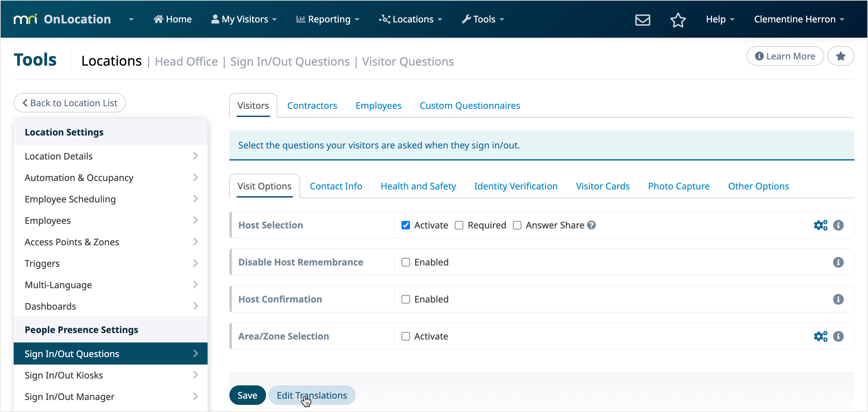
Task: Open Tools dropdown in top navigation
Action: click(x=483, y=19)
